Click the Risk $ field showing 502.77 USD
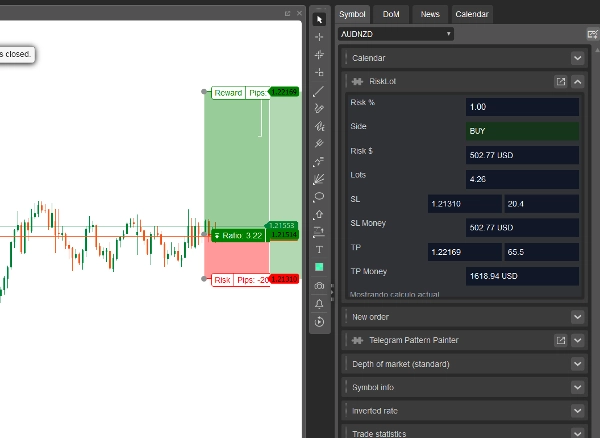Screen dimensions: 600x438 522,155
